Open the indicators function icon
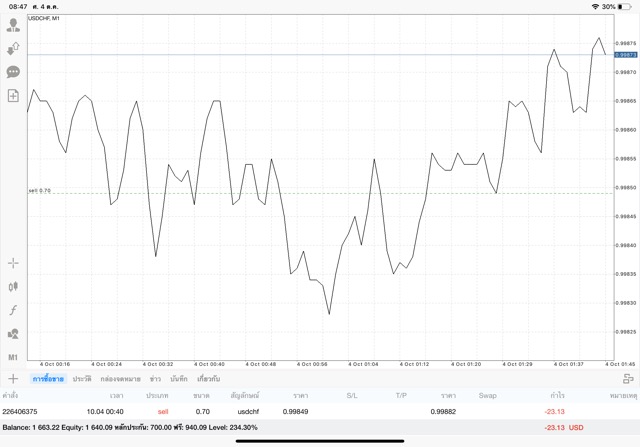 [x=13, y=310]
